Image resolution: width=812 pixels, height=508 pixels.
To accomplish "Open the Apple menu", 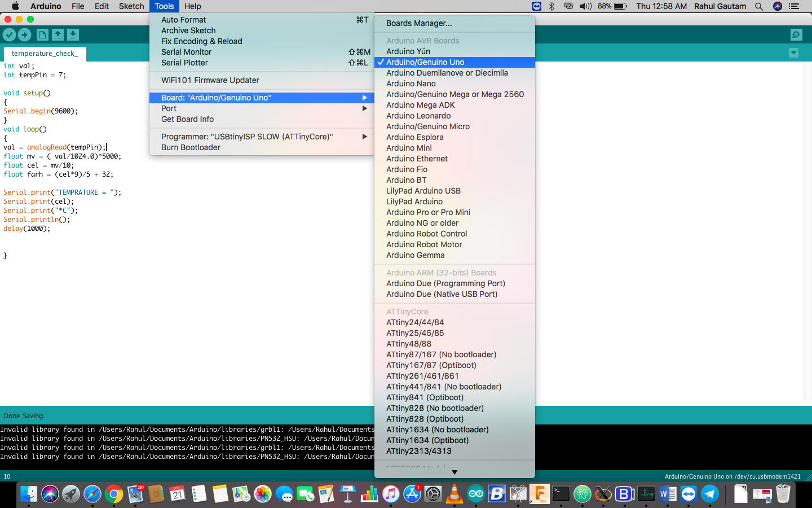I will (15, 6).
